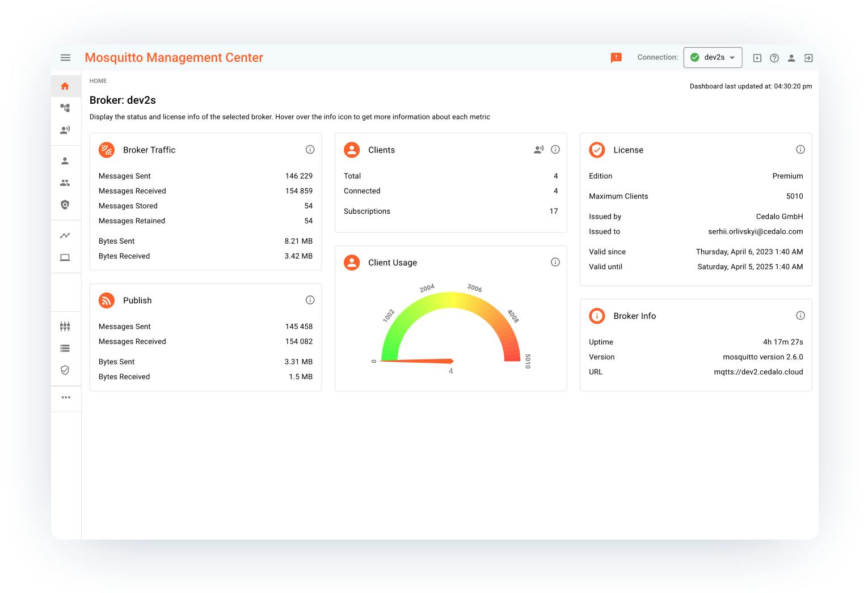Open the analytics chart icon in the sidebar

point(65,235)
